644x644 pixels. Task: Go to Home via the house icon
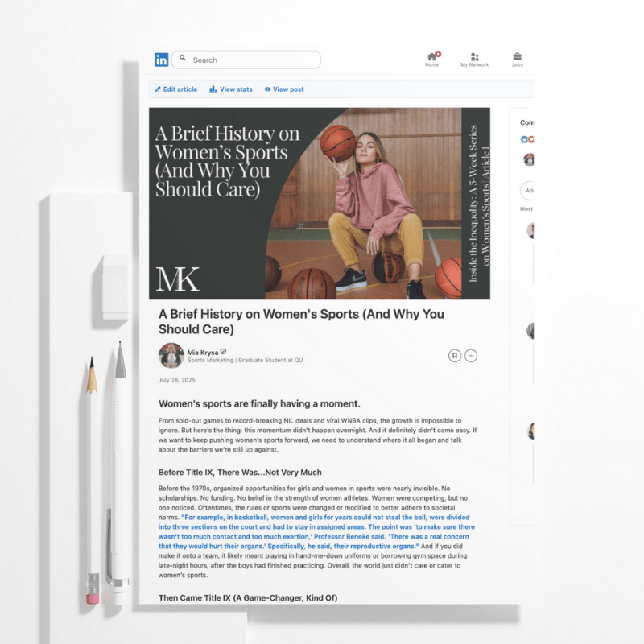pyautogui.click(x=432, y=57)
